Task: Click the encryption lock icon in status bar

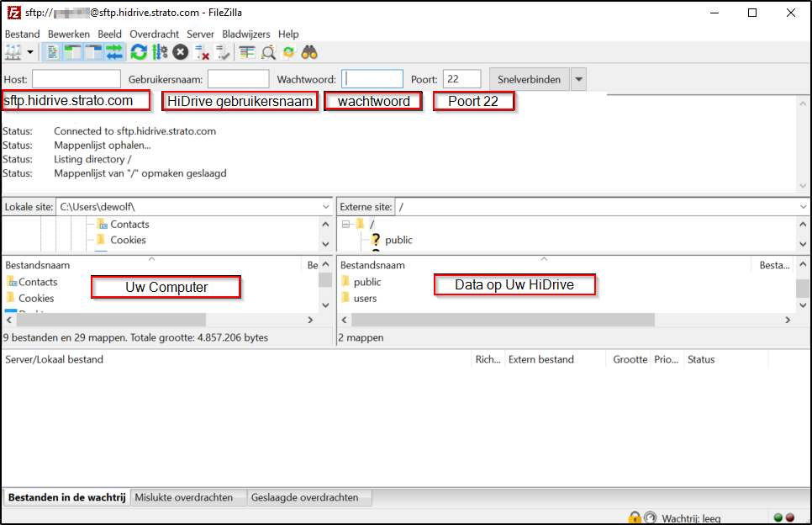Action: tap(635, 517)
